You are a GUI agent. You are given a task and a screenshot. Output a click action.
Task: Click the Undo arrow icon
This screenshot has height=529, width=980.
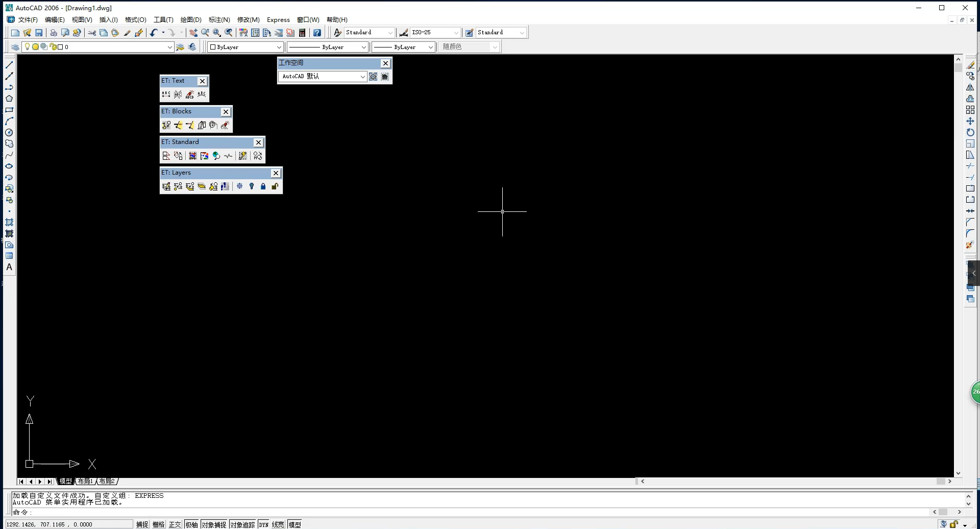pos(154,33)
